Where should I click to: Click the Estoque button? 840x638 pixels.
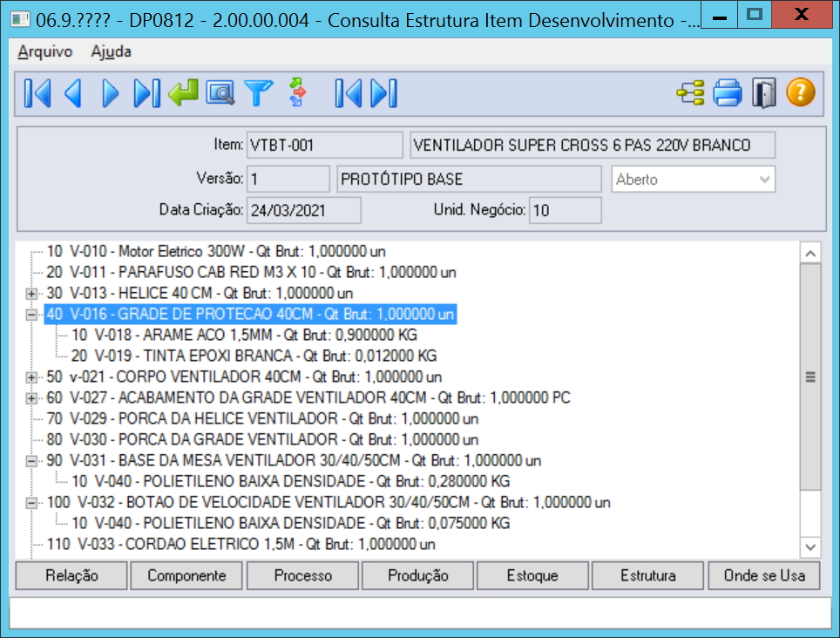pyautogui.click(x=532, y=575)
